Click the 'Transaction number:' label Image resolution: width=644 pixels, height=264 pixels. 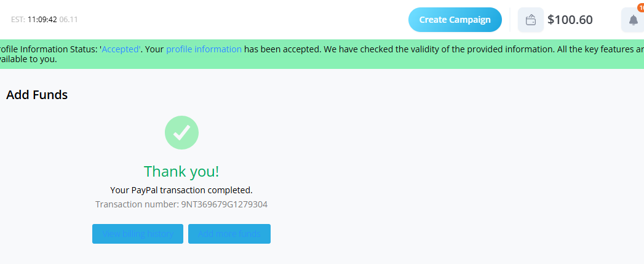coord(137,204)
